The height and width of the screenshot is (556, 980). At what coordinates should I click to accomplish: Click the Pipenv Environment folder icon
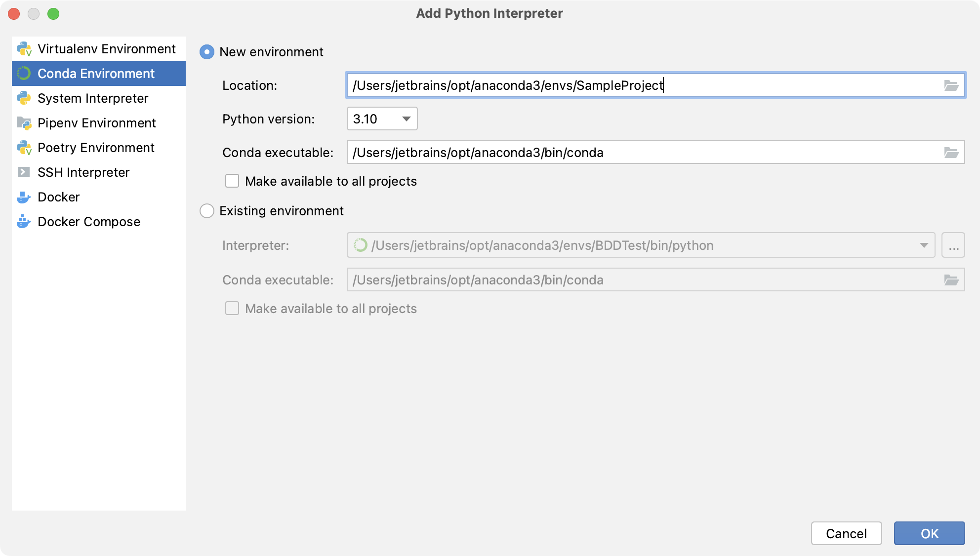(x=24, y=123)
